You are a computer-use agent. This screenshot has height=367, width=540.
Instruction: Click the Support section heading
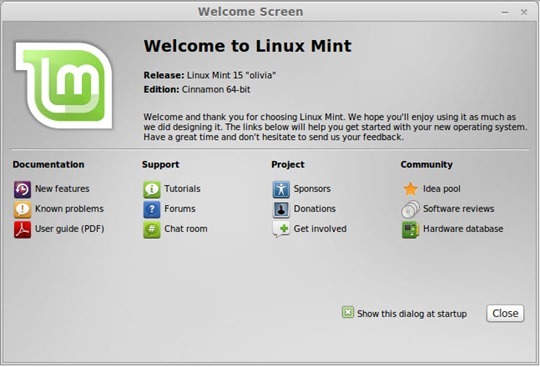[160, 165]
